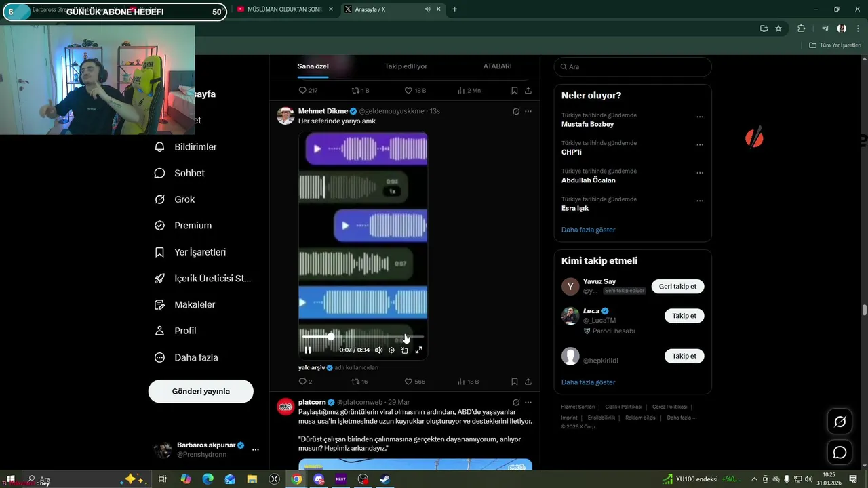Switch to Takip ediliyor tab

click(406, 66)
